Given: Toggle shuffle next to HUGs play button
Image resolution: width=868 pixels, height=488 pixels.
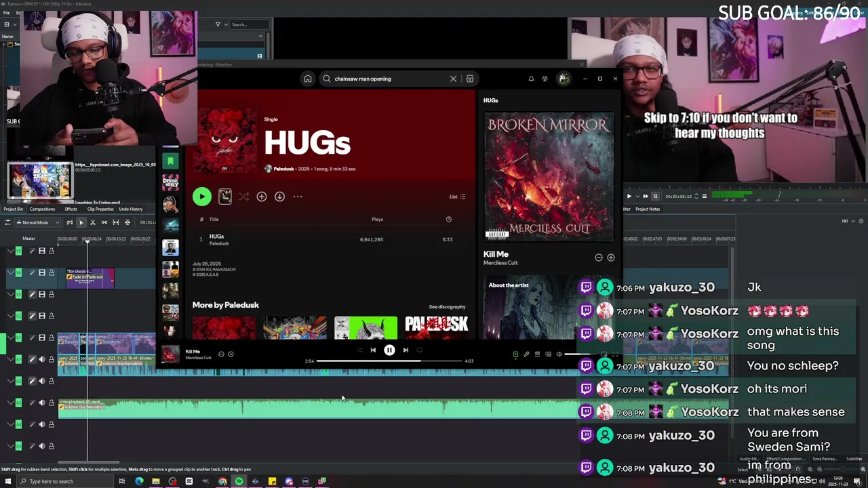Looking at the screenshot, I should [244, 197].
